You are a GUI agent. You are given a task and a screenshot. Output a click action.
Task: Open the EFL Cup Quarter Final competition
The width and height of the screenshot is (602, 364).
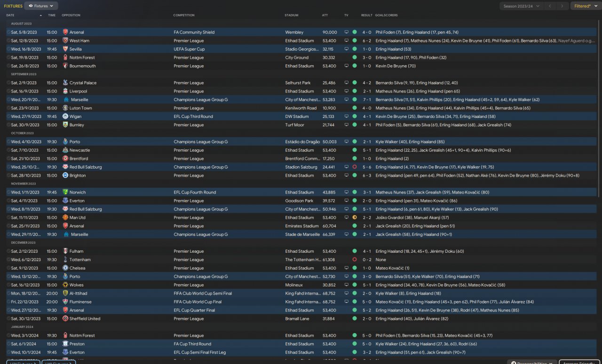(x=194, y=310)
